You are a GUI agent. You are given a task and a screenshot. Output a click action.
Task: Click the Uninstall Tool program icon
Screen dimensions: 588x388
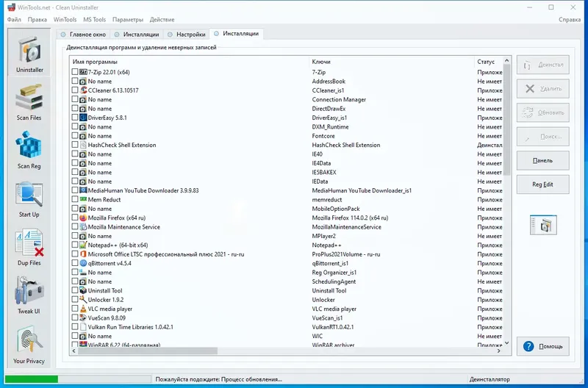(83, 290)
